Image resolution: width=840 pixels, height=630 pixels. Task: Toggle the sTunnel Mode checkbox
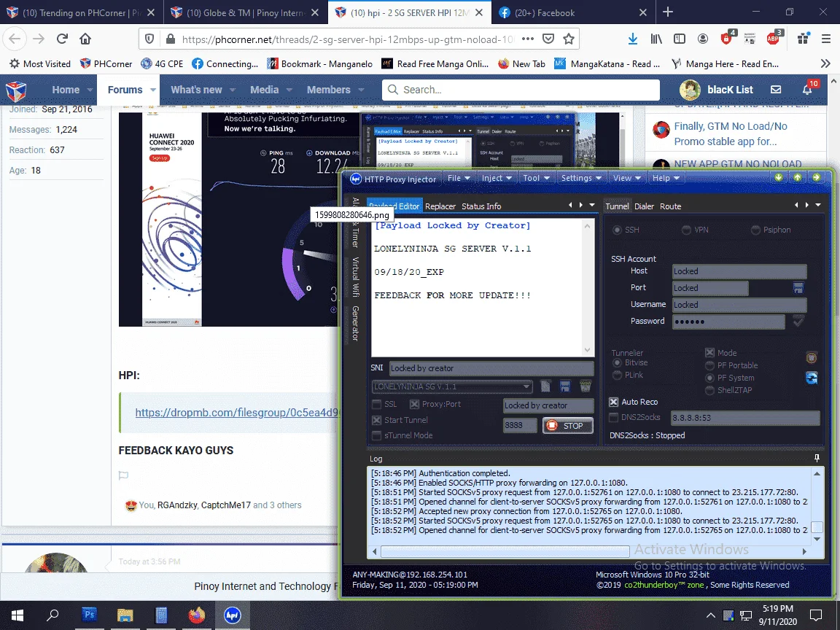click(x=376, y=435)
